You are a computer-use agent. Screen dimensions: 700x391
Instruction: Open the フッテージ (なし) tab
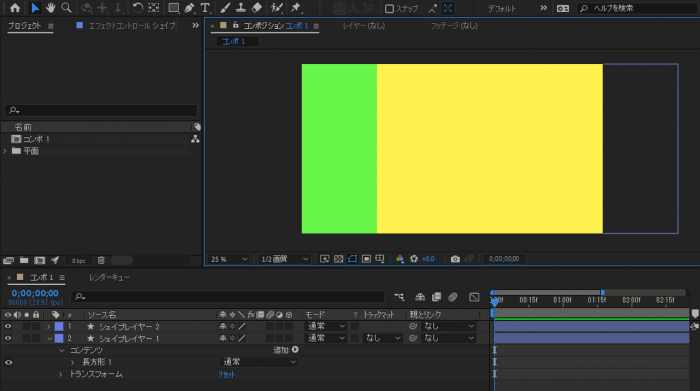[x=454, y=26]
